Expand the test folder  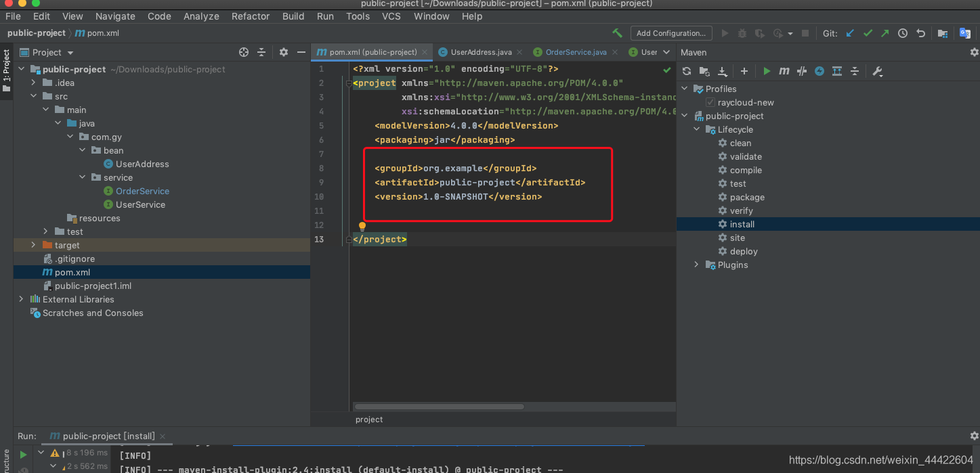pyautogui.click(x=46, y=231)
